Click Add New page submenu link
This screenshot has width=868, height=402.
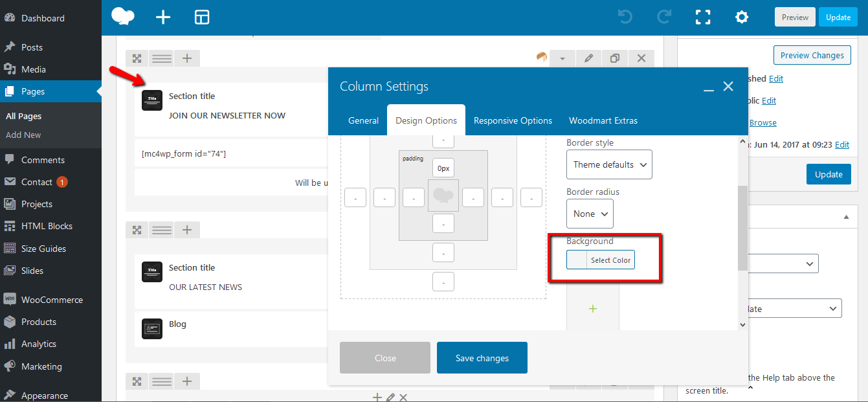click(x=23, y=135)
